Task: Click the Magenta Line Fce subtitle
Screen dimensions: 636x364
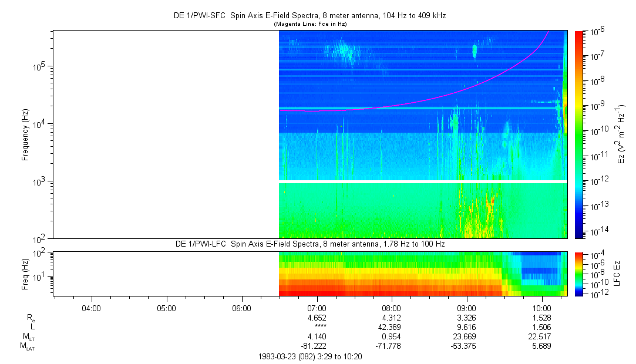Action: point(309,23)
